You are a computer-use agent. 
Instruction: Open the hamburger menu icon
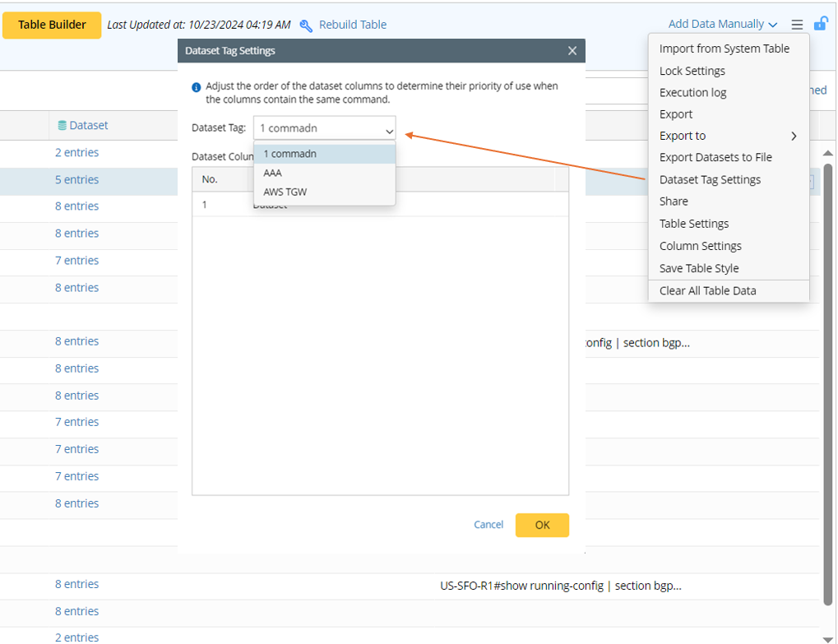[x=797, y=25]
